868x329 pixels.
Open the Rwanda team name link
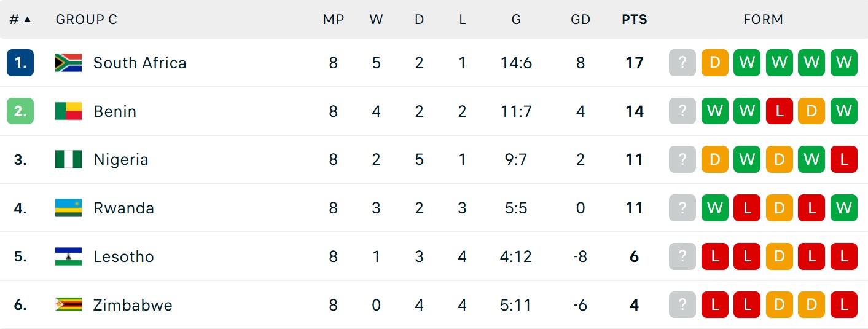click(x=123, y=208)
